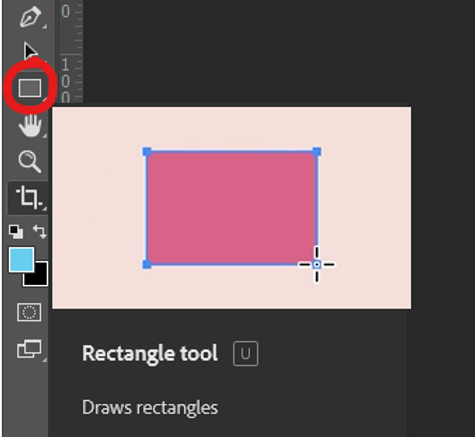Select the Crop tool
This screenshot has width=475, height=437.
point(29,197)
